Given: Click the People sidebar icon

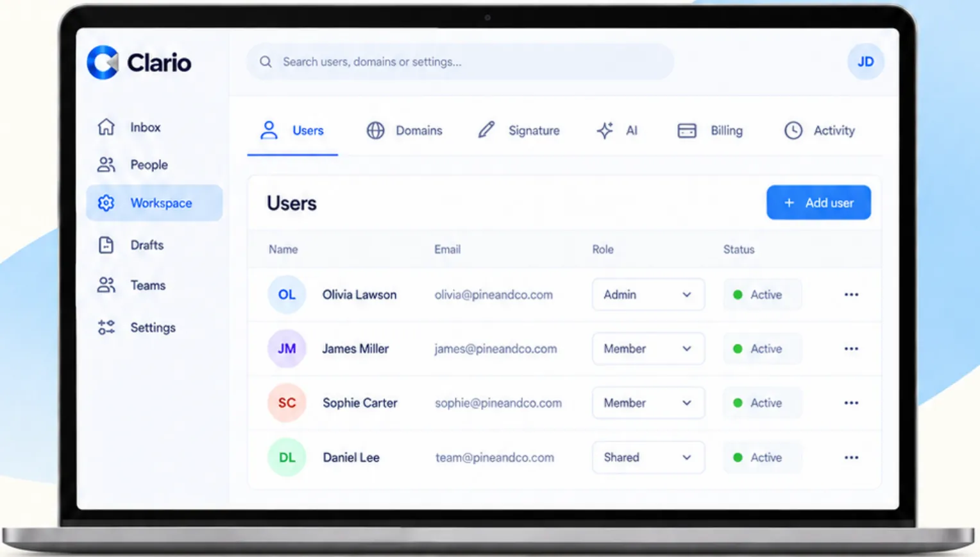Looking at the screenshot, I should coord(106,165).
